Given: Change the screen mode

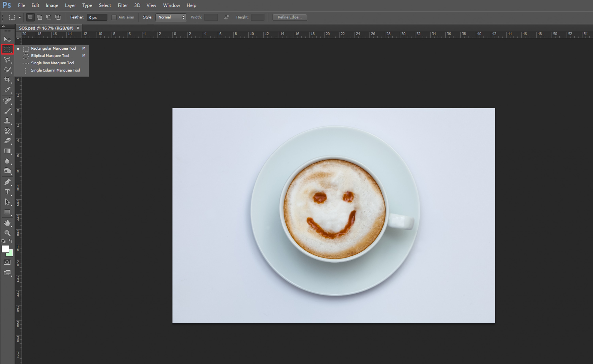Looking at the screenshot, I should click(7, 273).
